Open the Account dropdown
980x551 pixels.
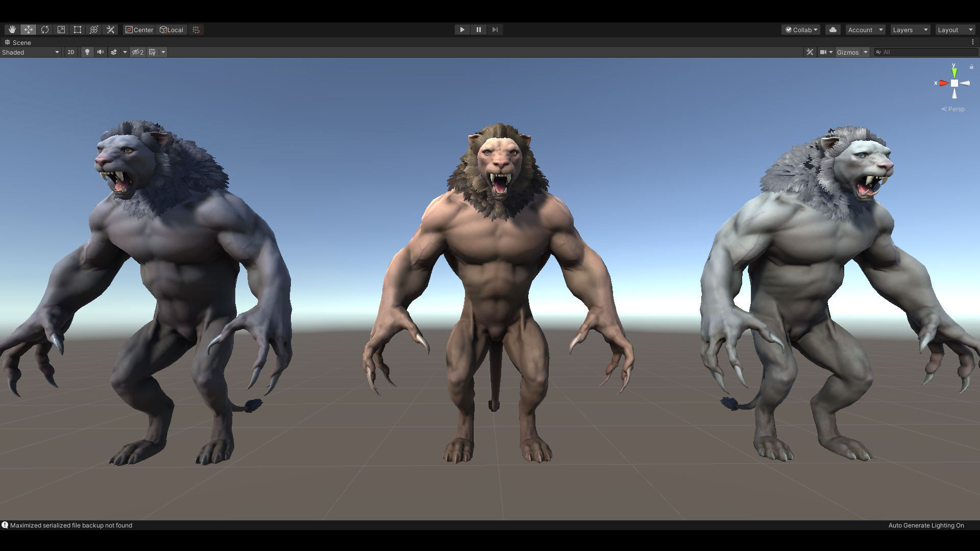865,30
